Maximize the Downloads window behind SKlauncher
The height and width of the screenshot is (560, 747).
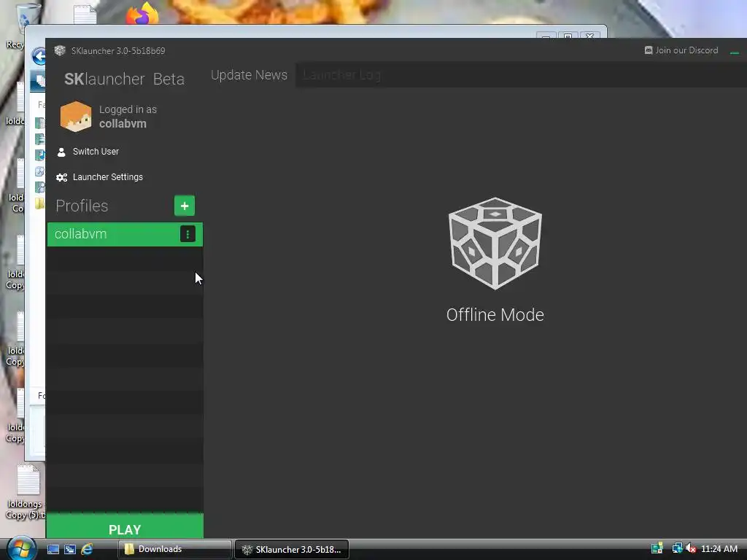[568, 36]
